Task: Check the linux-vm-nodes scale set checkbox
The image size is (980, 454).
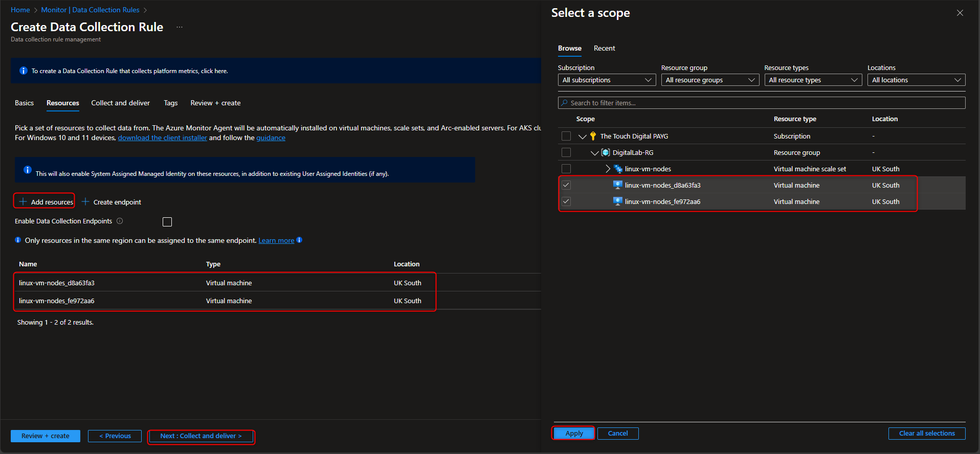Action: [566, 169]
